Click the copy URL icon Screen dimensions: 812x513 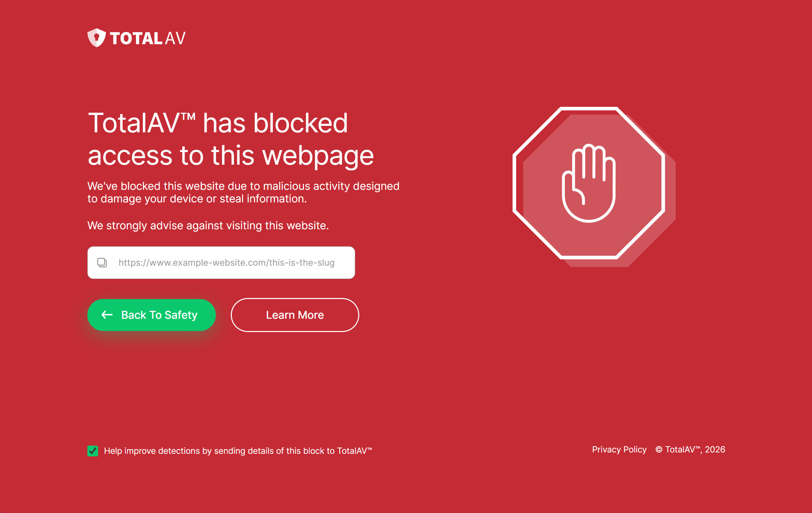102,263
